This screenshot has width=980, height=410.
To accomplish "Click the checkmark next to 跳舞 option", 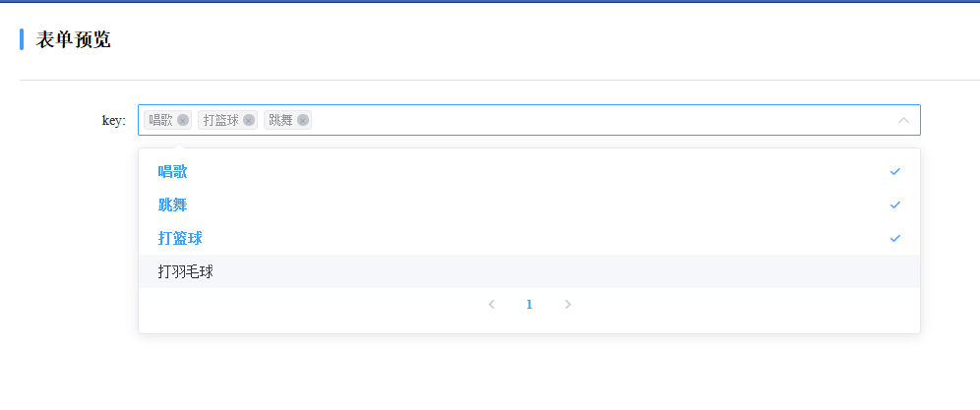I will tap(895, 205).
